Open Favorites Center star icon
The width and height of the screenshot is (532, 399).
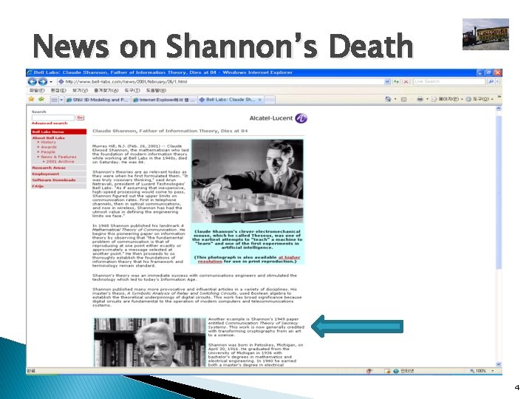(31, 99)
